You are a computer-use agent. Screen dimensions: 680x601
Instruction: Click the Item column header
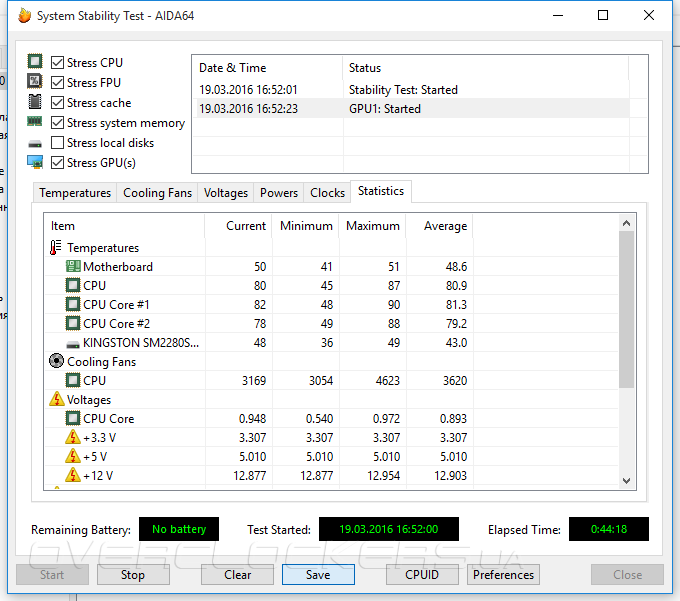pyautogui.click(x=124, y=226)
